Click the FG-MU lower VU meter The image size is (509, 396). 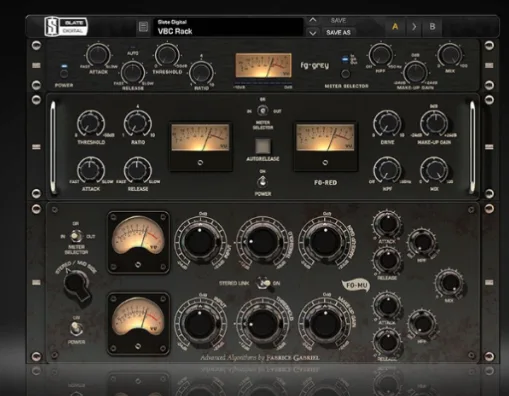[x=138, y=324]
